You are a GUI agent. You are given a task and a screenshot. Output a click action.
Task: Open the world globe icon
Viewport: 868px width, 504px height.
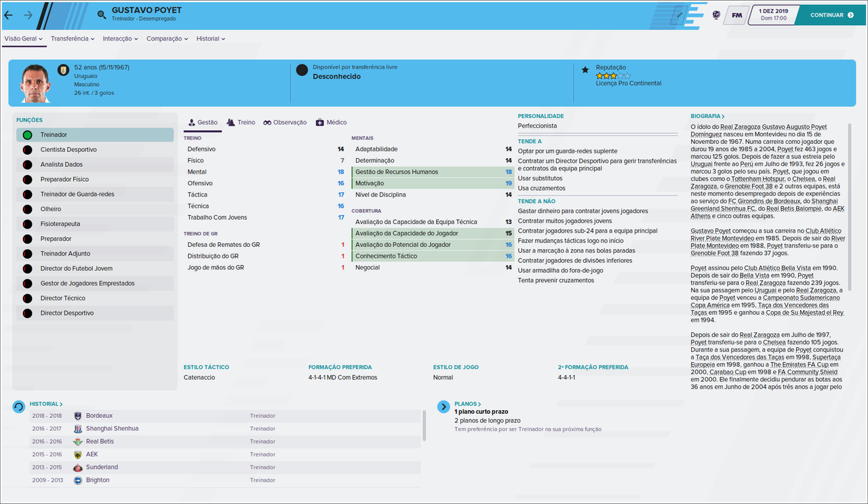coord(716,14)
